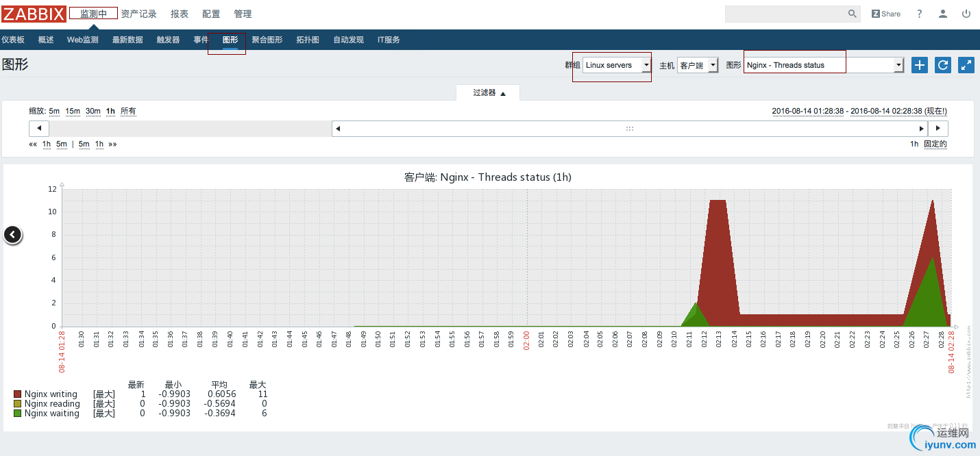
Task: Zoom to 15m period
Action: (73, 111)
